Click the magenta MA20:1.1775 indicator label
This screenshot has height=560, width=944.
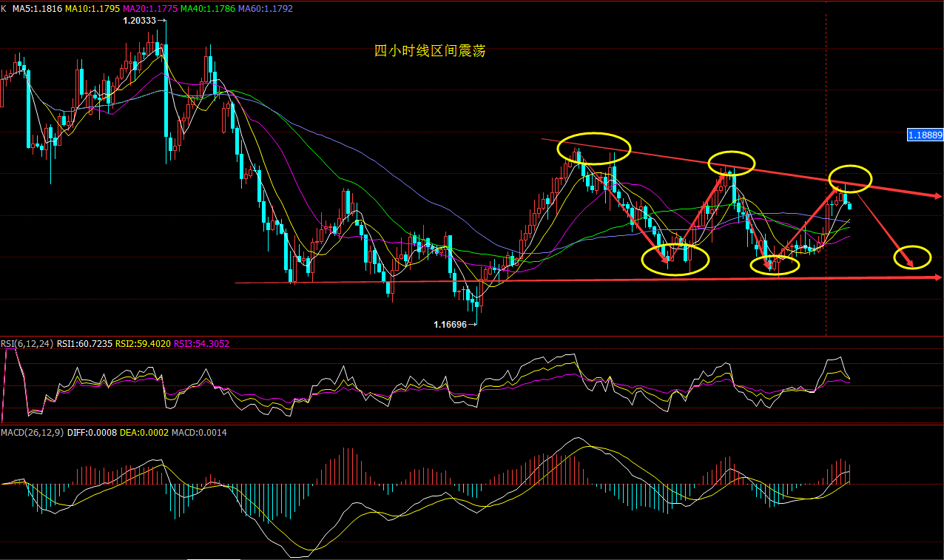(150, 9)
